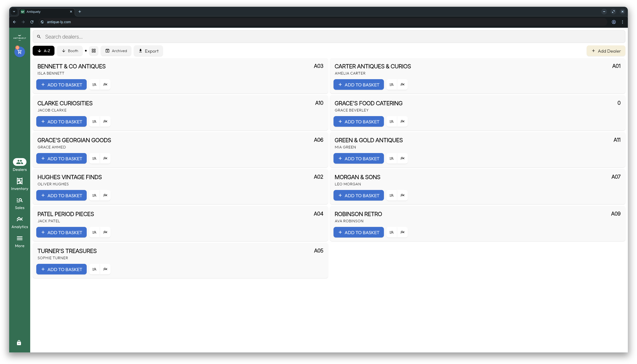This screenshot has height=364, width=637.
Task: Add Grace's Food Catering to basket
Action: coord(358,121)
